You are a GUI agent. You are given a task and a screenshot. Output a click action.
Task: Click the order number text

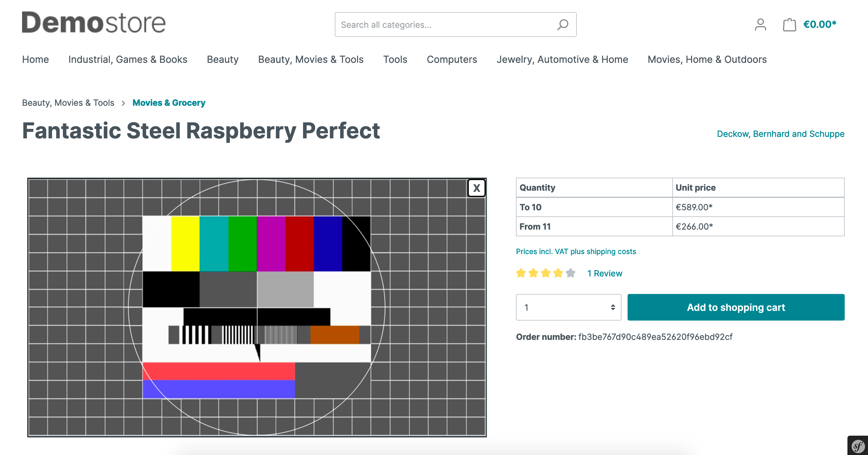(624, 337)
